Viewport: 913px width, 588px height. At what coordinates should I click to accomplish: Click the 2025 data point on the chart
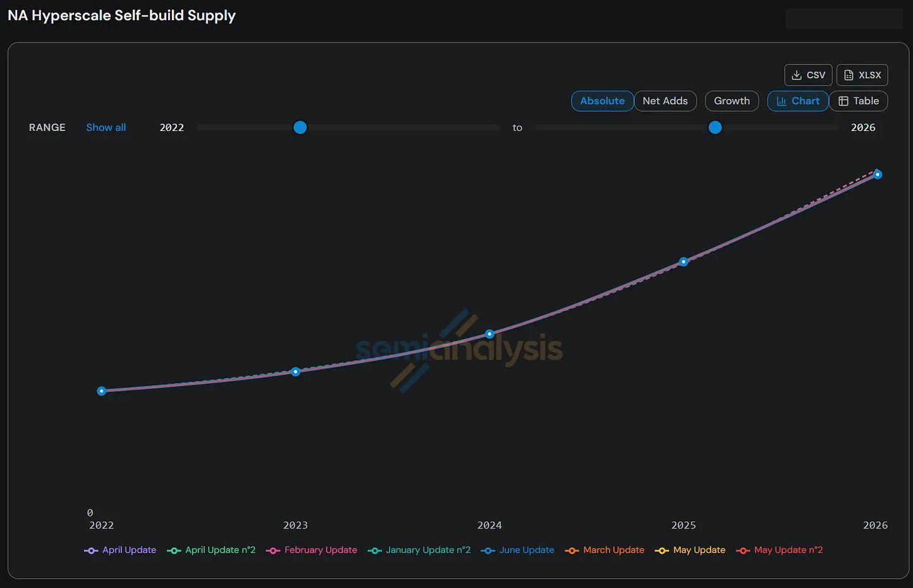pos(683,262)
